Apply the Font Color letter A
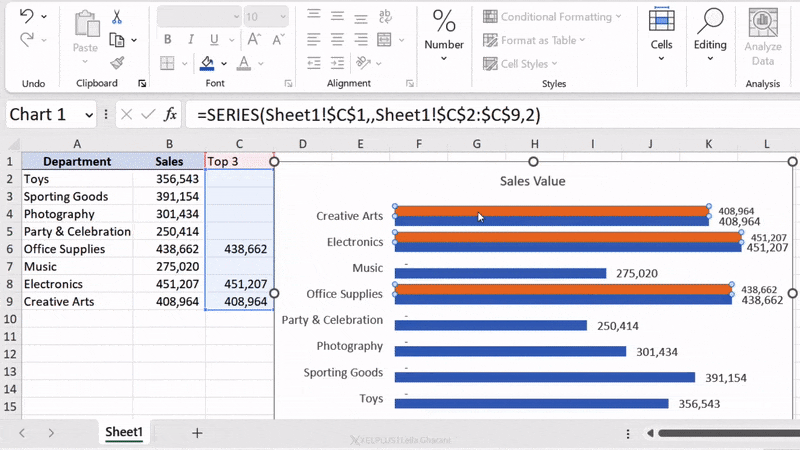This screenshot has width=800, height=450. [244, 63]
